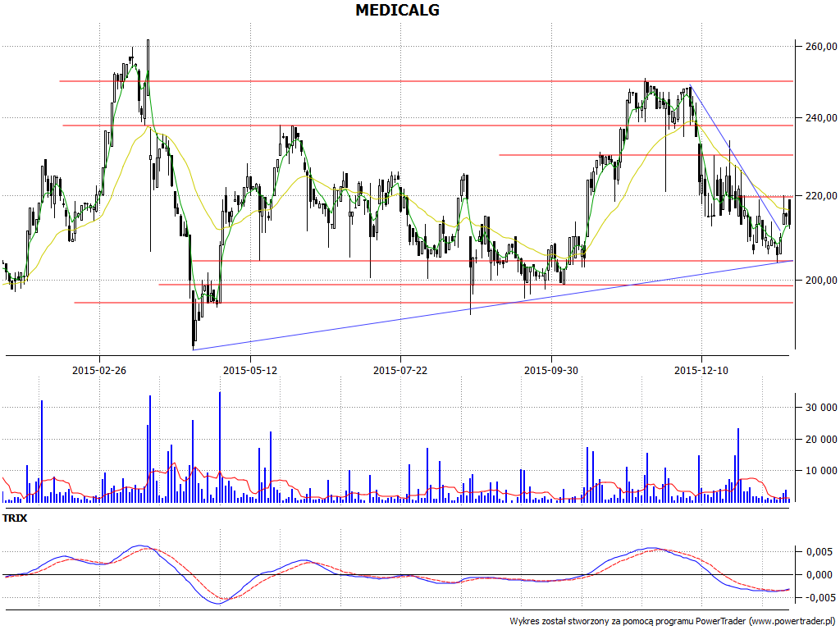840x630 pixels.
Task: Click the MEDICALG chart title
Action: coord(398,10)
